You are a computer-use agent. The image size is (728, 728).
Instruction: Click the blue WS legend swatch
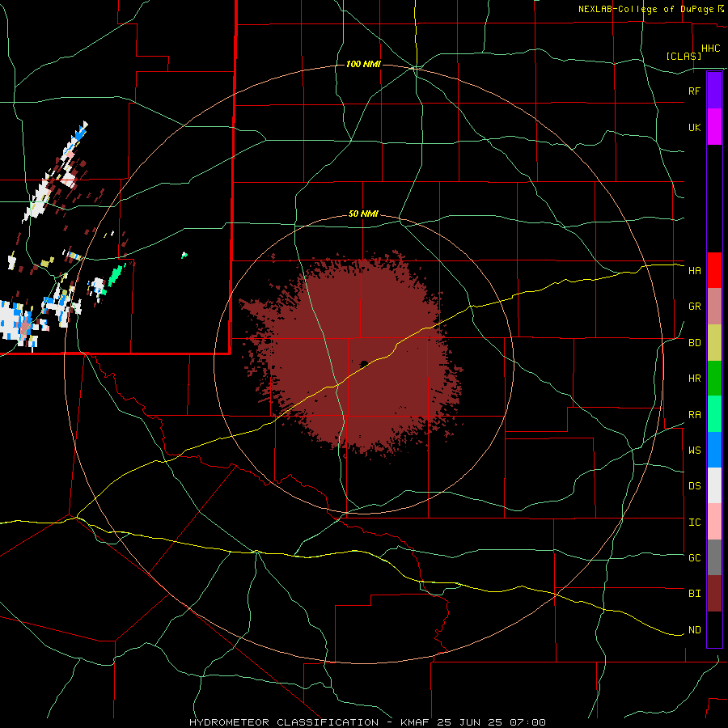coord(714,450)
